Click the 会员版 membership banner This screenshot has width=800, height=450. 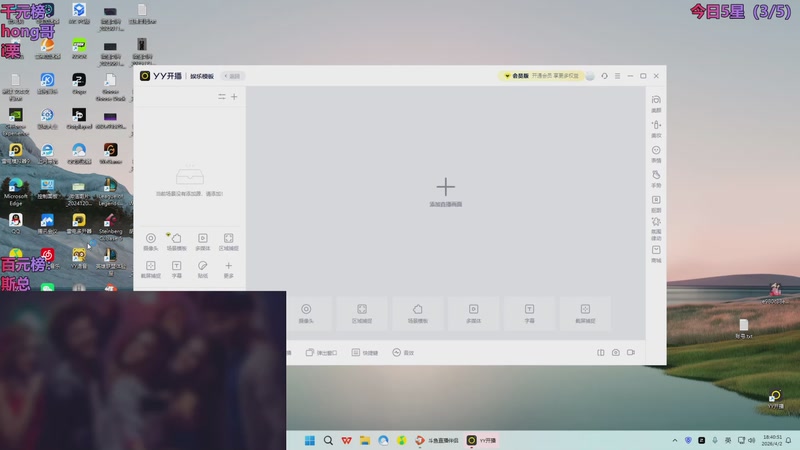click(x=541, y=76)
